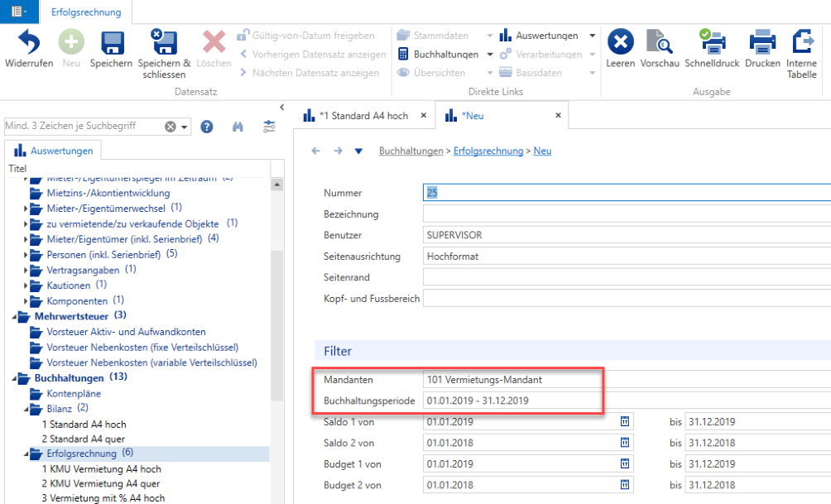Click the Bezeichnung input field
831x504 pixels.
[x=627, y=214]
